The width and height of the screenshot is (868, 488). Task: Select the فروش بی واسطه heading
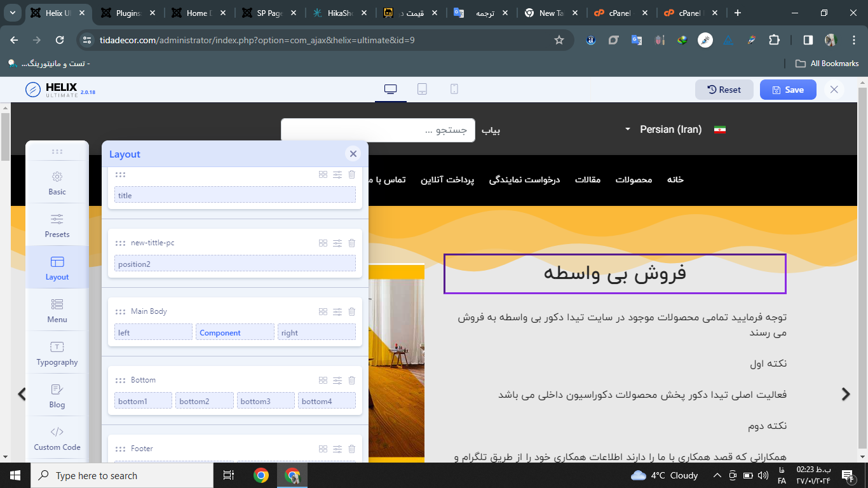click(614, 273)
